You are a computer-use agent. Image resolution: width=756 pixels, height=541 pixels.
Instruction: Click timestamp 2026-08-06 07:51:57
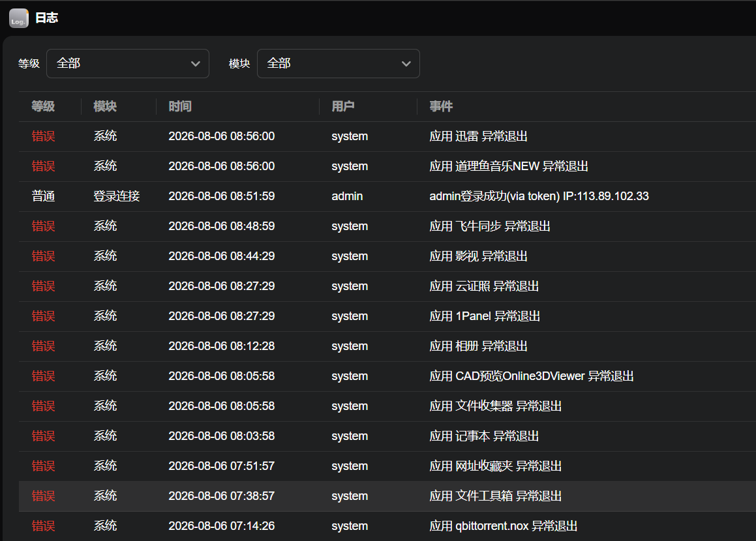(x=222, y=466)
